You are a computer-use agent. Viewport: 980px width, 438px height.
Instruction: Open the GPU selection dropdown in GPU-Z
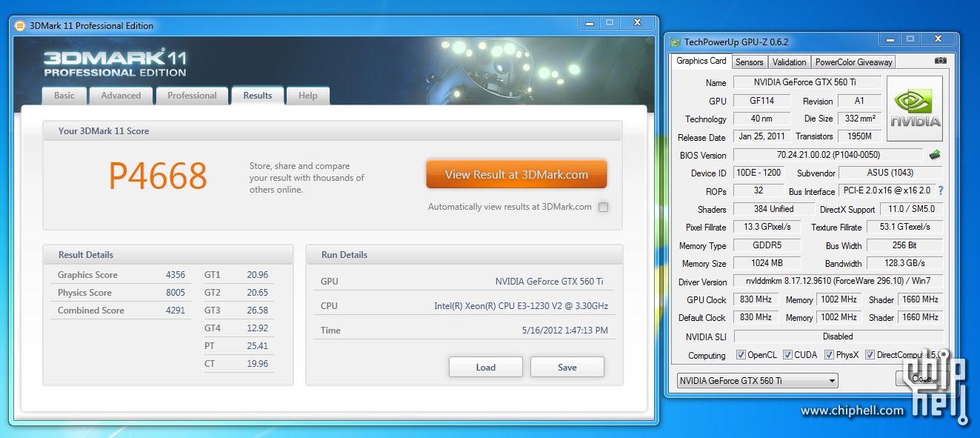757,381
